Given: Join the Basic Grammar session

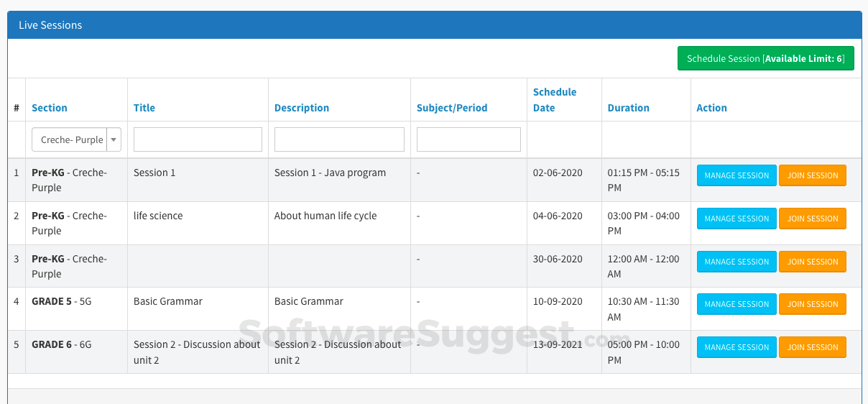Looking at the screenshot, I should pos(813,304).
